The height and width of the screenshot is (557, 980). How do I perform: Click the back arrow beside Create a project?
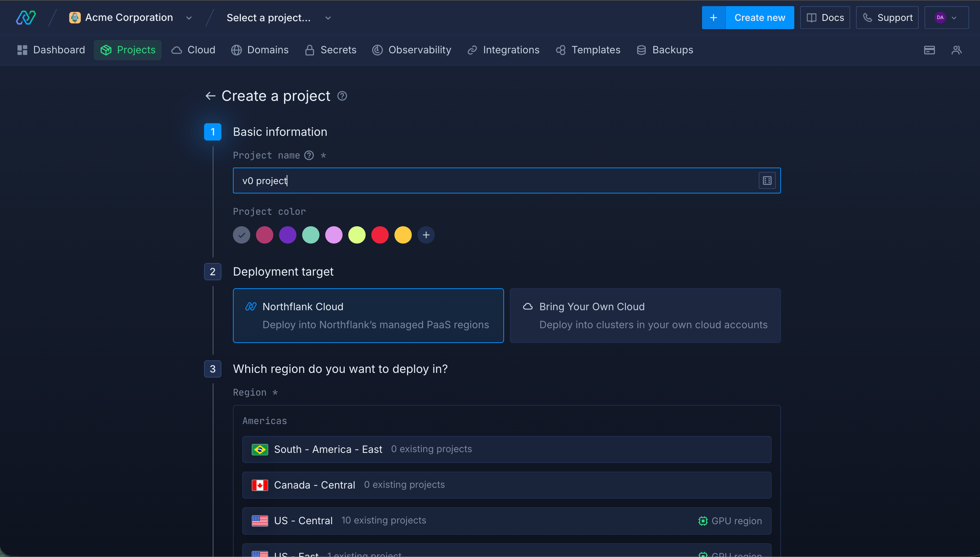click(x=210, y=96)
